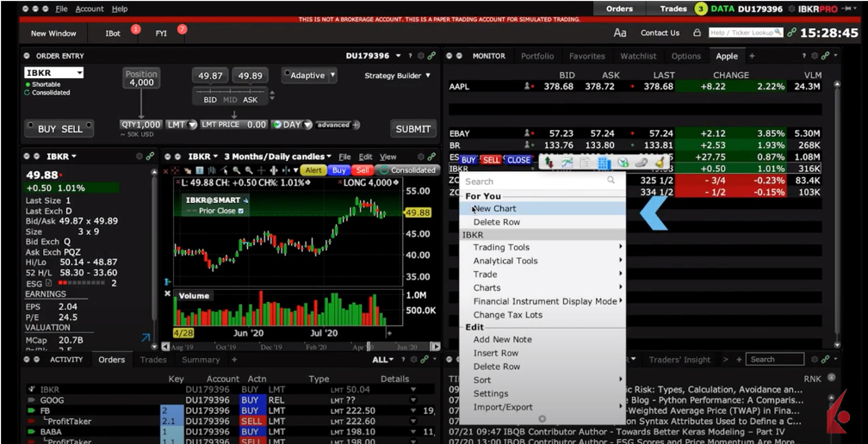Viewport: 868px width, 444px height.
Task: Toggle the Prior Close checkbox on chart
Action: (x=241, y=211)
